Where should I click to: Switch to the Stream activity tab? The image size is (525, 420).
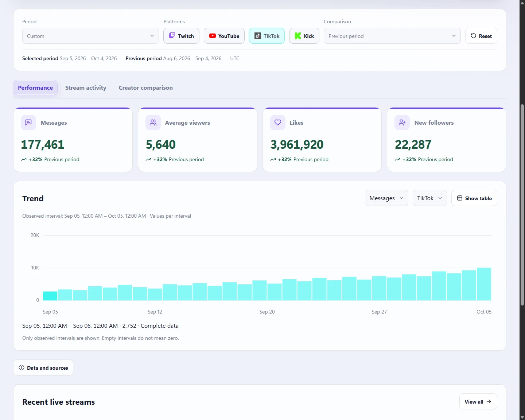[x=86, y=87]
